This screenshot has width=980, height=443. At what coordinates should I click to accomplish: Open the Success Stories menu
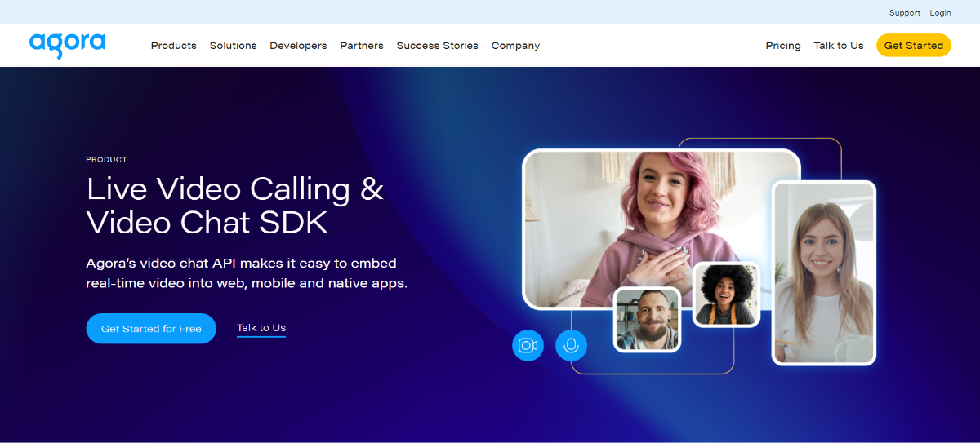coord(438,46)
